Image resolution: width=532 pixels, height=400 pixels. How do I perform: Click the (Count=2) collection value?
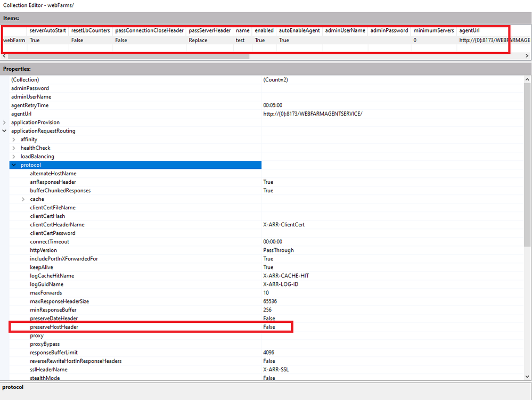click(x=275, y=80)
